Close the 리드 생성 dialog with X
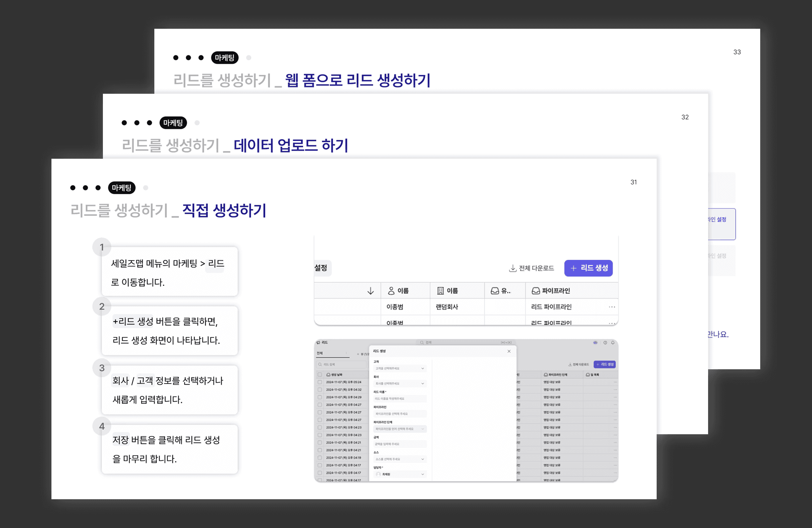The width and height of the screenshot is (812, 528). (509, 351)
